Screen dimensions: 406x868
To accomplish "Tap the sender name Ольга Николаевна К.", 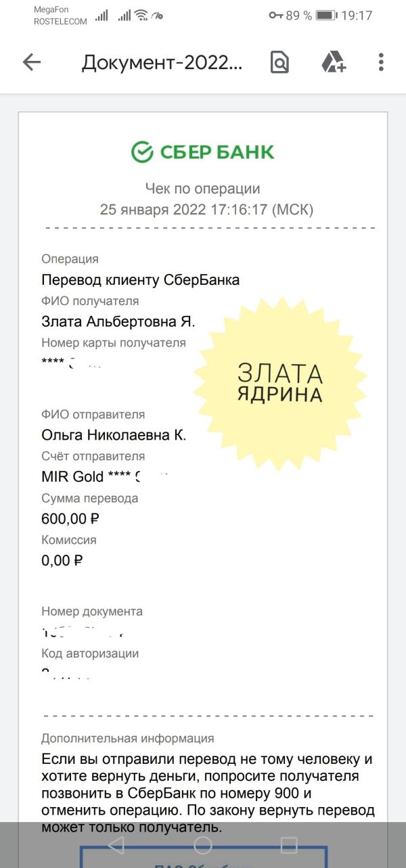I will click(114, 435).
